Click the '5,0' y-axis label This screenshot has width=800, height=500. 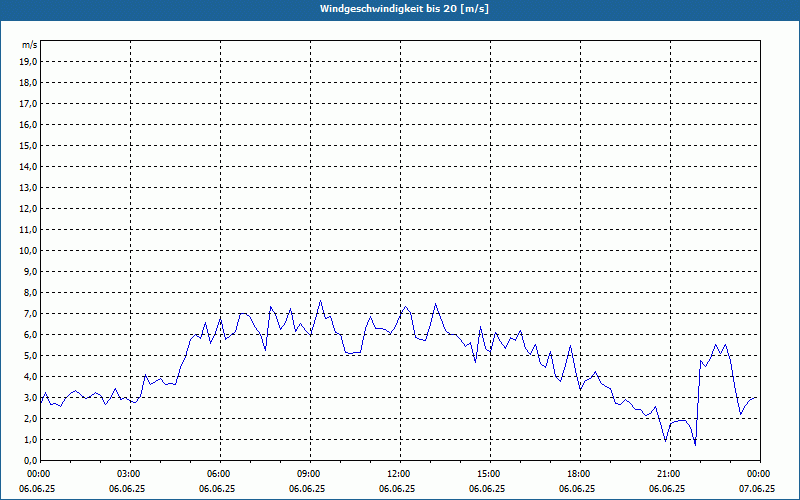click(30, 356)
